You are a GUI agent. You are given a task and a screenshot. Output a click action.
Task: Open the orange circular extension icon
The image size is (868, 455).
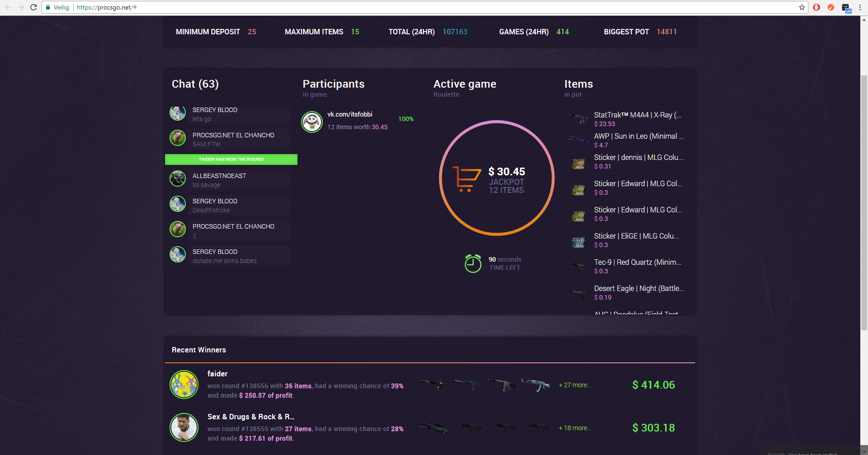pos(831,7)
